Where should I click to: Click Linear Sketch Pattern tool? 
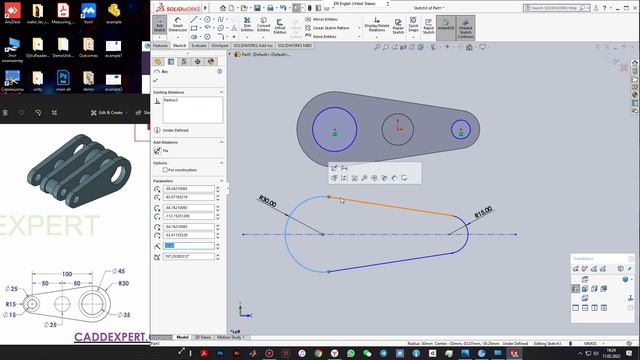pos(327,28)
